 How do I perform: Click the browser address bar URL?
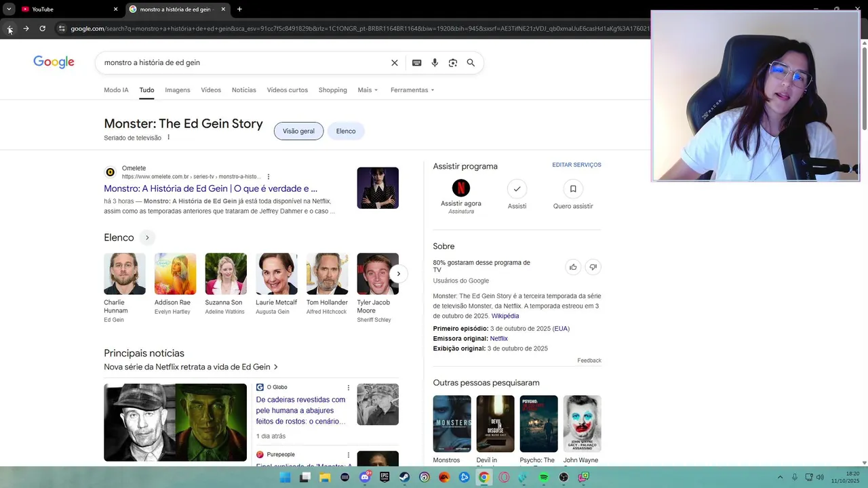359,28
